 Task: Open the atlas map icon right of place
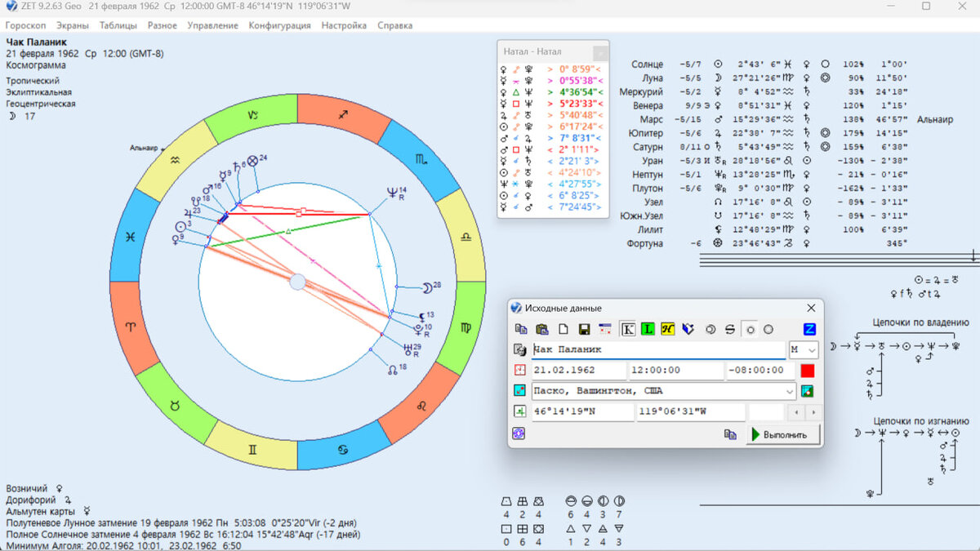click(808, 390)
